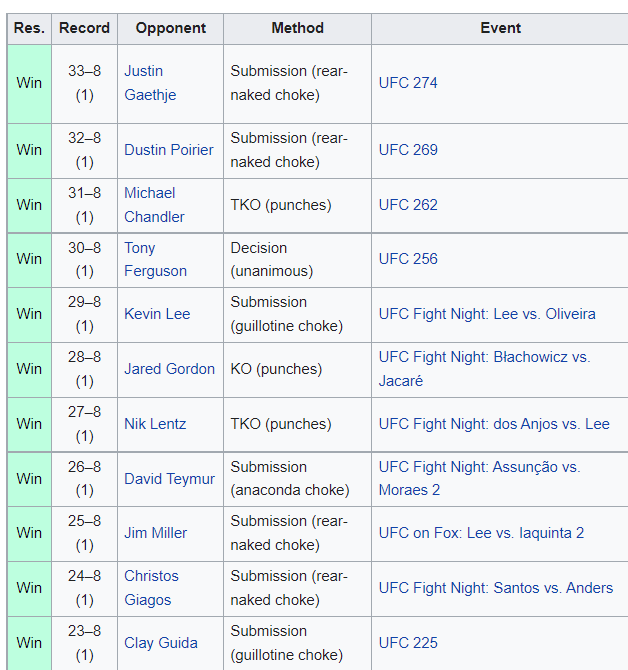Click the Win cell in Nik Lentz row
Screen dimensions: 628x670
click(29, 424)
